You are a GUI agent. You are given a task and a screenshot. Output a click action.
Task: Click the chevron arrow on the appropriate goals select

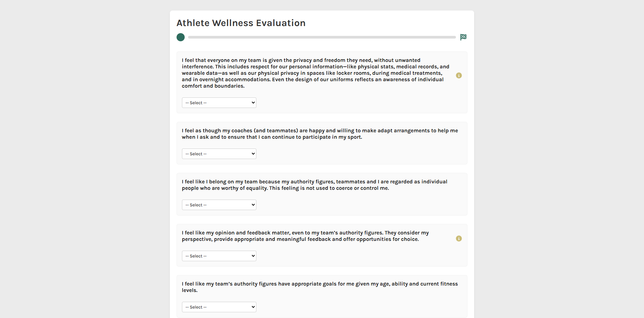point(253,307)
